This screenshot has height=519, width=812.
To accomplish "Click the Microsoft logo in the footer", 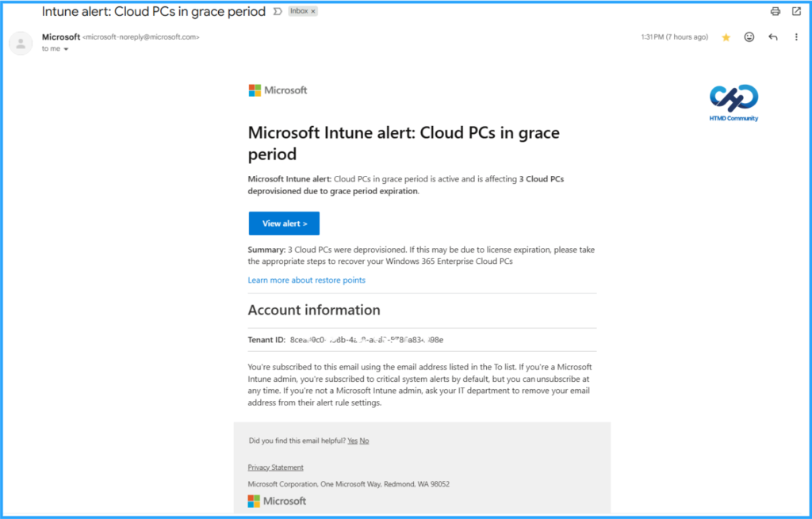I will (x=275, y=501).
